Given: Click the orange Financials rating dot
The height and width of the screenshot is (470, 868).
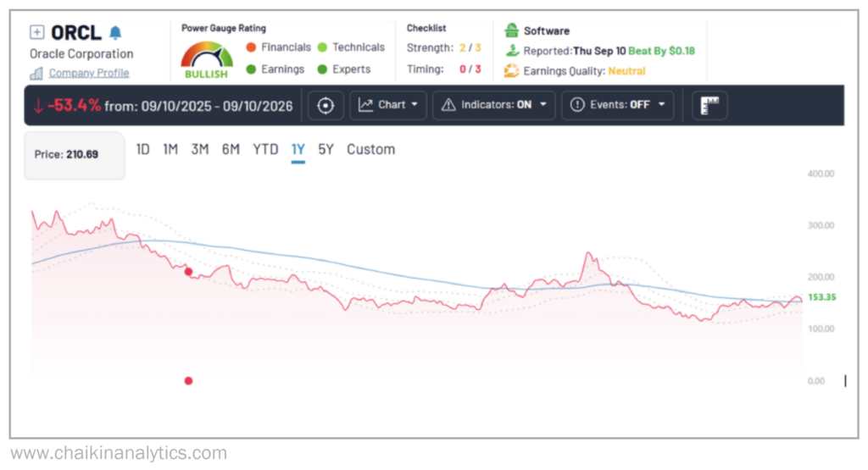Looking at the screenshot, I should 251,47.
